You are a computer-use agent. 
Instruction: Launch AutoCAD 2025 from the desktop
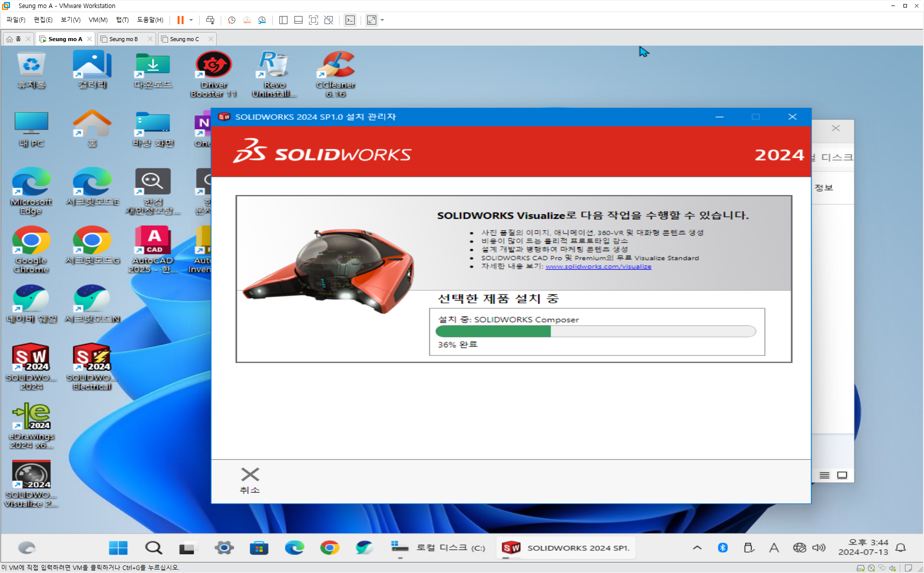(153, 250)
